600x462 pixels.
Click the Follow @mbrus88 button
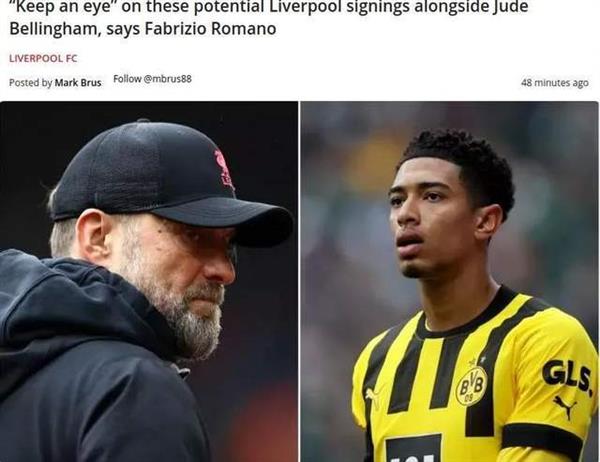[152, 79]
